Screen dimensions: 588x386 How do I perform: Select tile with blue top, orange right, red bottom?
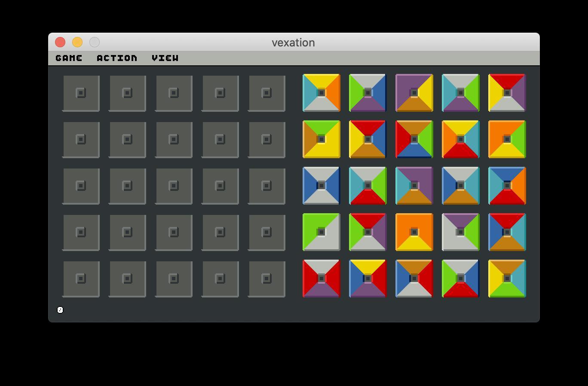(x=507, y=186)
